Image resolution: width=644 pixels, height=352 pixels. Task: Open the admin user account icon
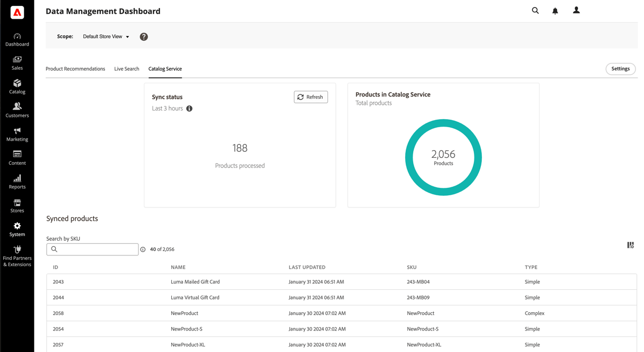coord(576,10)
